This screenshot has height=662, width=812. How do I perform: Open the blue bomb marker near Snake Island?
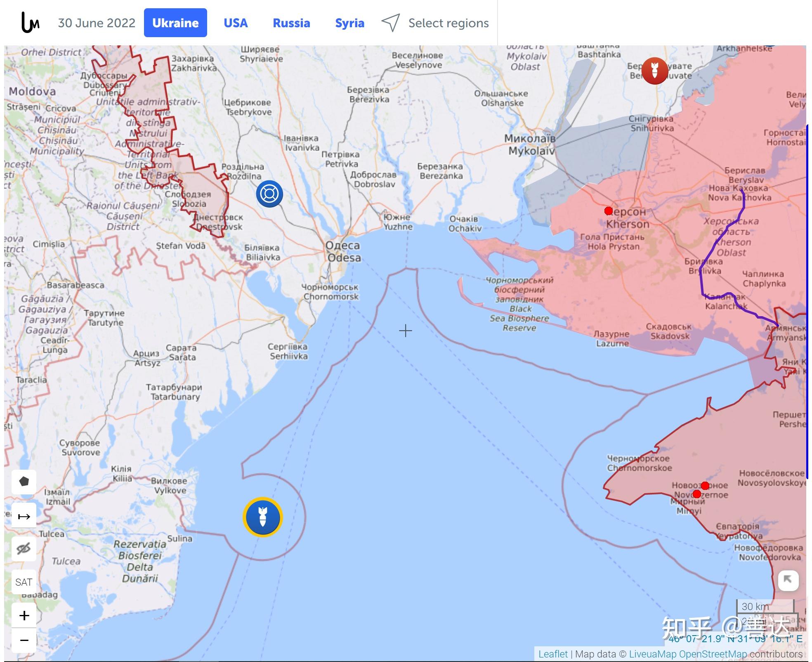click(262, 517)
